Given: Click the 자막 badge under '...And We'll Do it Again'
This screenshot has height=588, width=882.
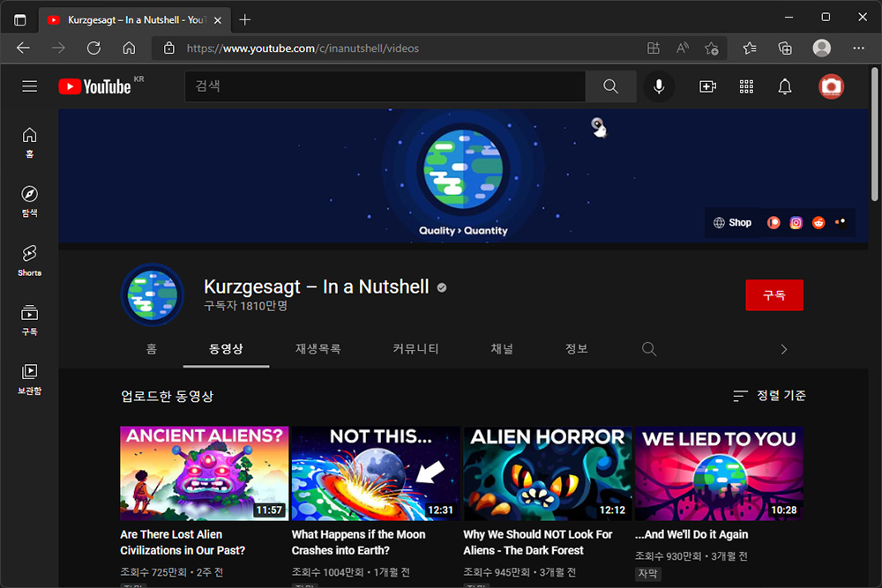Looking at the screenshot, I should coord(647,573).
